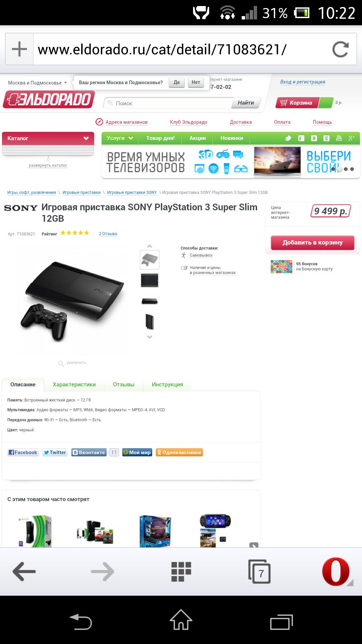Open the tab switcher showing 7 tabs
The width and height of the screenshot is (362, 644).
259,572
